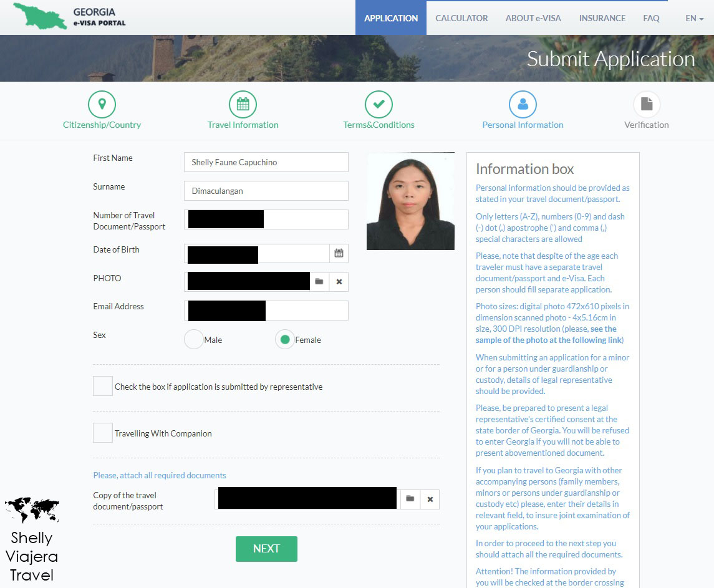Check the submitted by representative checkbox
This screenshot has height=588, width=714.
[102, 385]
